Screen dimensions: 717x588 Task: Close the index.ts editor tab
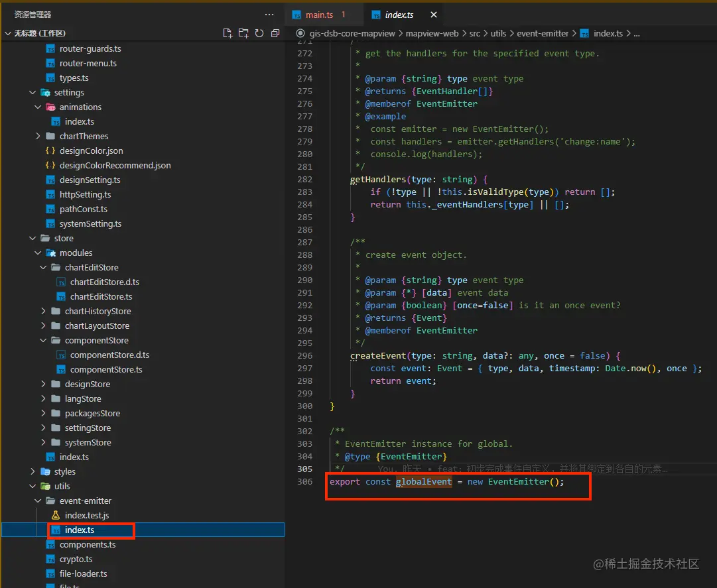tap(434, 15)
